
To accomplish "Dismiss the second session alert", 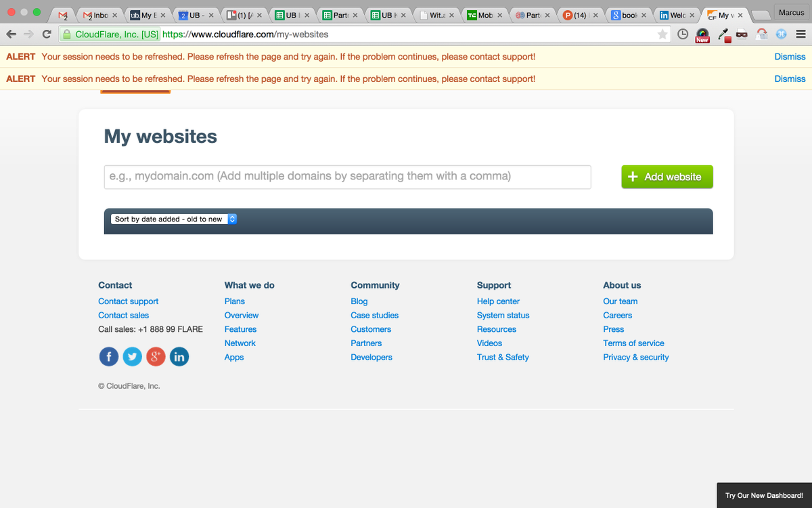I will coord(790,79).
